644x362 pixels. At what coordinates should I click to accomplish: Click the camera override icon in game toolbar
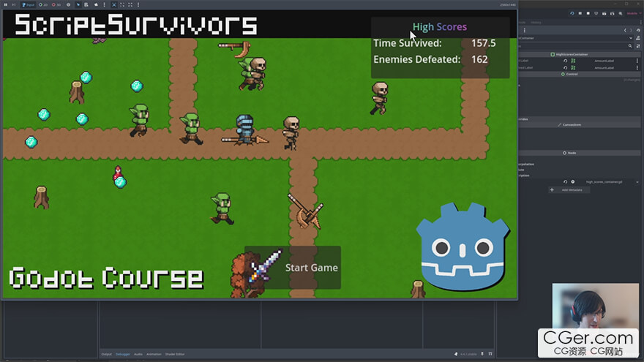96,4
